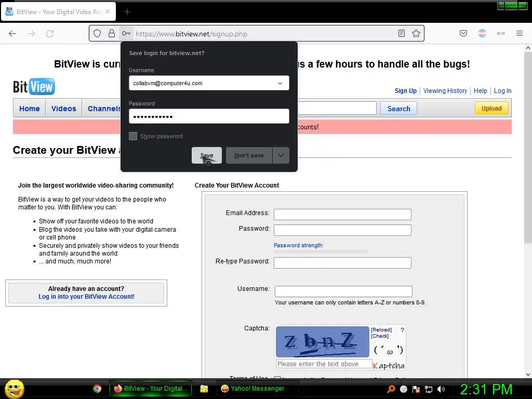The height and width of the screenshot is (399, 532).
Task: Click the scrollbar up arrow
Action: 528,48
